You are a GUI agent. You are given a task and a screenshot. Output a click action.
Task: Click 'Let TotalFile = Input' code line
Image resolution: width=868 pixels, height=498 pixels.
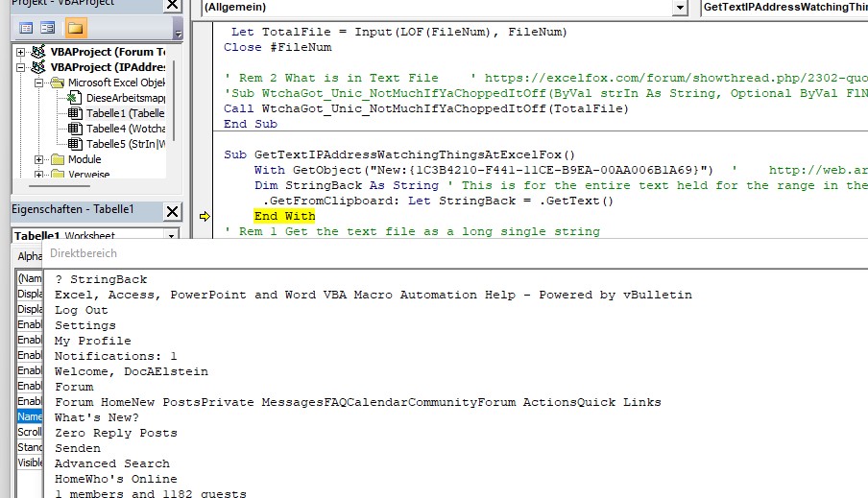pos(399,32)
